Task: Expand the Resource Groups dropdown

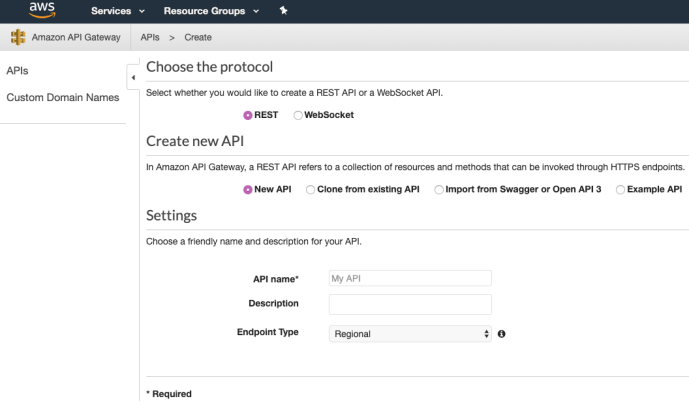Action: (x=211, y=11)
